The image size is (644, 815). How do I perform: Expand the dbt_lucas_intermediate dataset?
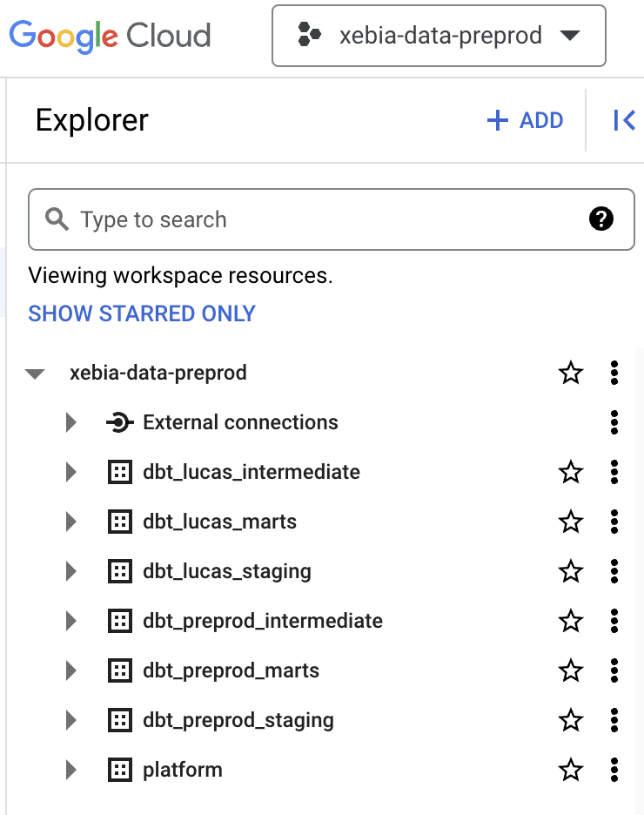pyautogui.click(x=71, y=472)
